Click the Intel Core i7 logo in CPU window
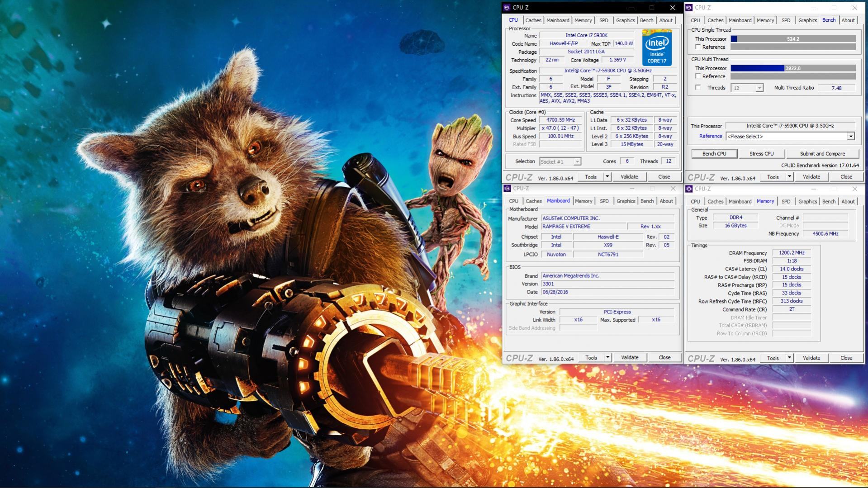This screenshot has height=488, width=868. (x=657, y=47)
